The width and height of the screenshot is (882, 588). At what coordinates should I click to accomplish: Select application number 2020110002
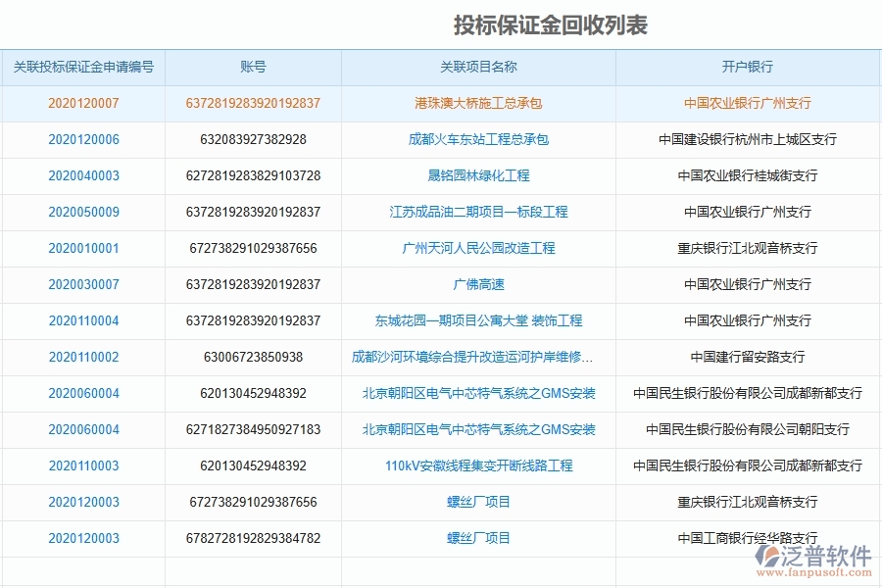point(84,357)
